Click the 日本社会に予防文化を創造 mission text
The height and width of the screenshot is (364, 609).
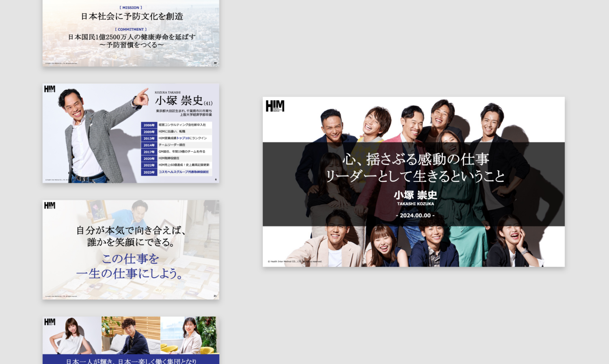click(x=132, y=16)
